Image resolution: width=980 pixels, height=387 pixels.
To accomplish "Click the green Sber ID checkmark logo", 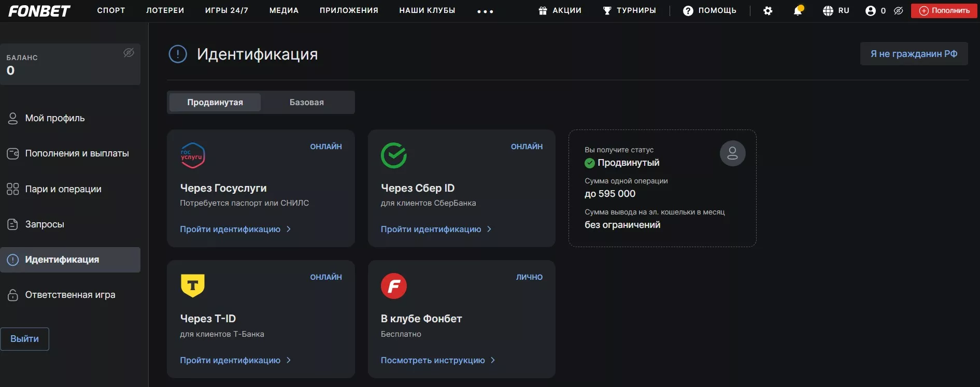I will click(x=393, y=155).
